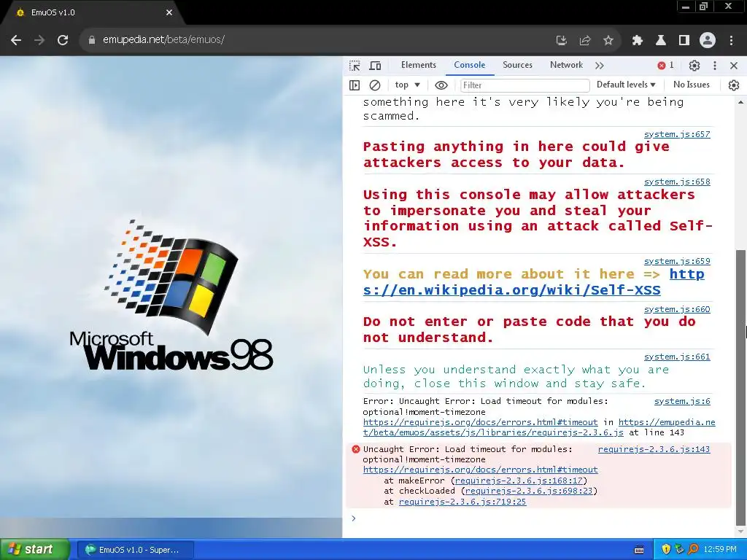
Task: Open the top context dropdown
Action: pyautogui.click(x=407, y=85)
